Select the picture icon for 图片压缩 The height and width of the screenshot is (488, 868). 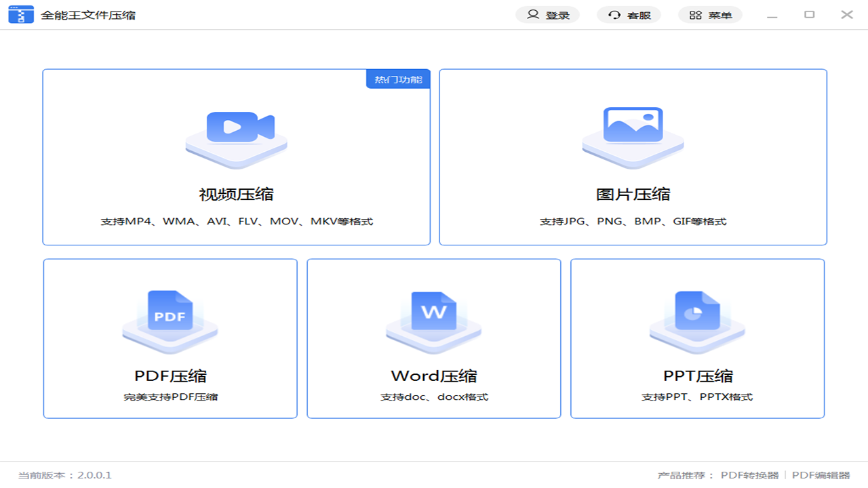633,130
